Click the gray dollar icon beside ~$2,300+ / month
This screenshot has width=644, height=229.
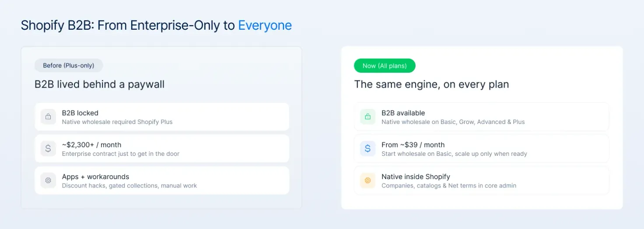(x=48, y=148)
